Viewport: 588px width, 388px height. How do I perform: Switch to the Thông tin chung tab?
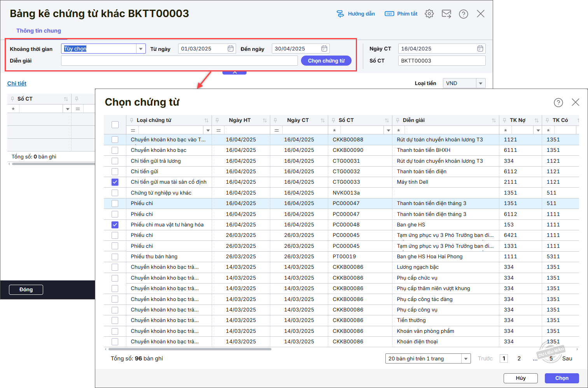coord(38,31)
